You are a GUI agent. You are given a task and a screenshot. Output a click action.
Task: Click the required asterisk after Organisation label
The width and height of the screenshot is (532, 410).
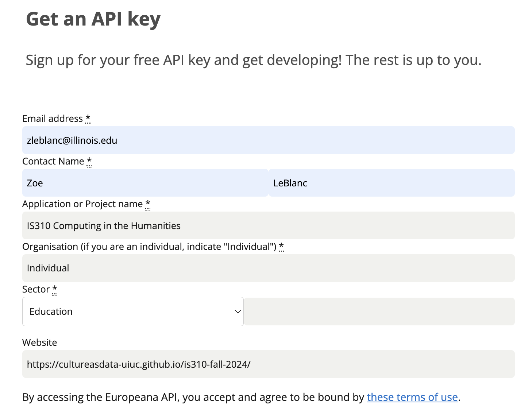click(x=281, y=246)
